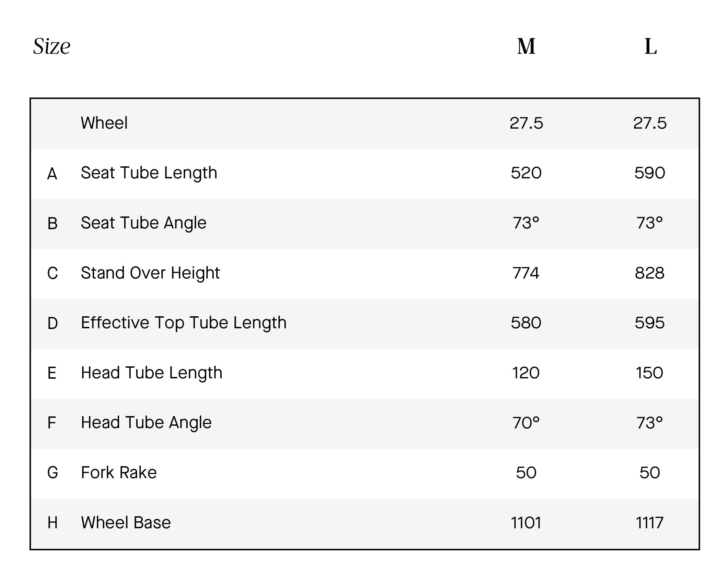728x578 pixels.
Task: Click the Head Tube Length label
Action: tap(151, 373)
